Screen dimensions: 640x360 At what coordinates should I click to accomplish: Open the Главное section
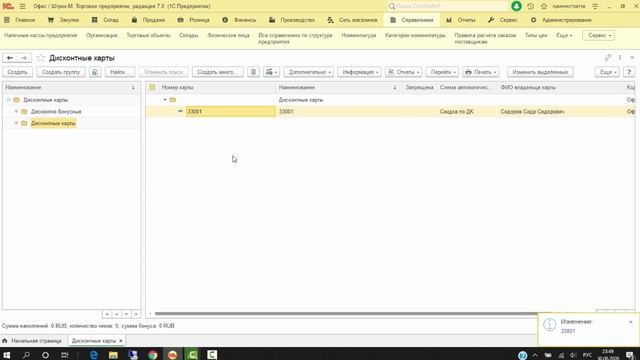point(20,20)
